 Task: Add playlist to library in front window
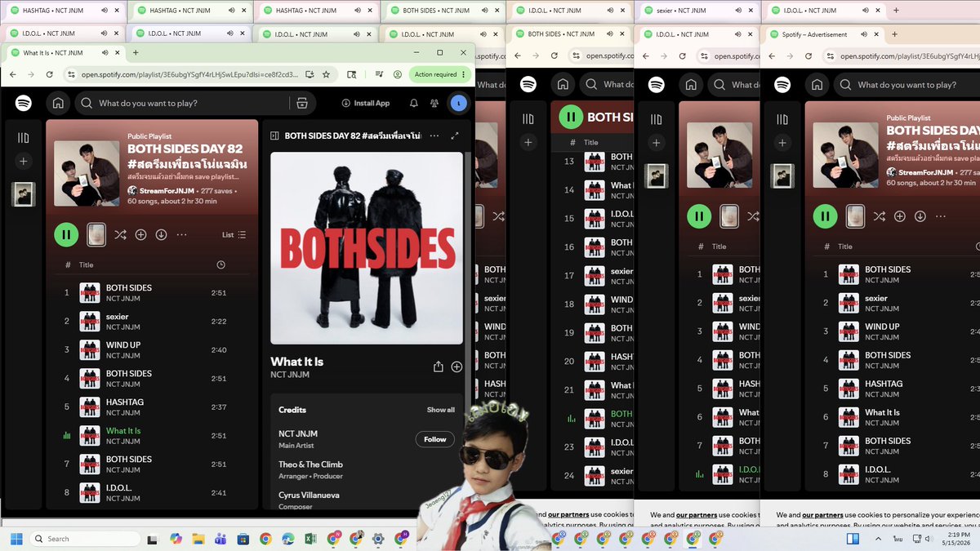[x=140, y=234]
